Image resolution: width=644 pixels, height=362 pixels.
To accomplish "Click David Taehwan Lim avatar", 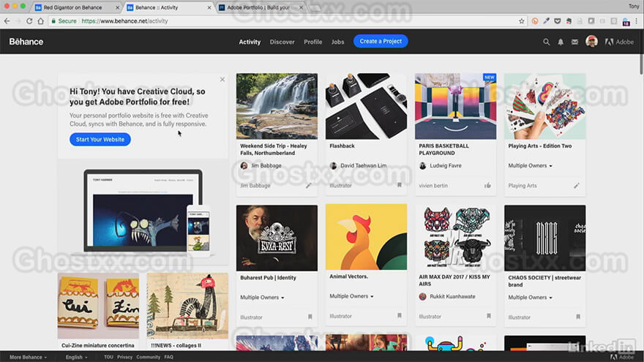I will click(x=333, y=166).
